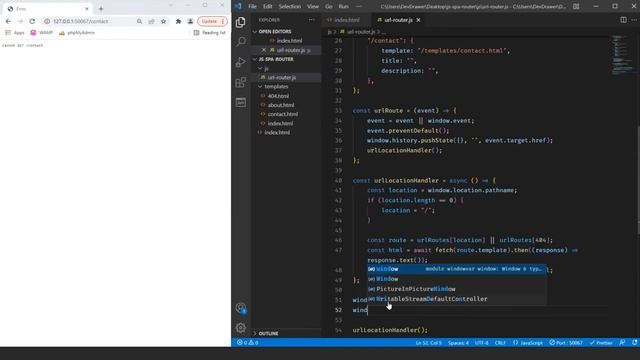This screenshot has width=640, height=360.
Task: Open the phpMyAdmin bookmark
Action: (77, 33)
